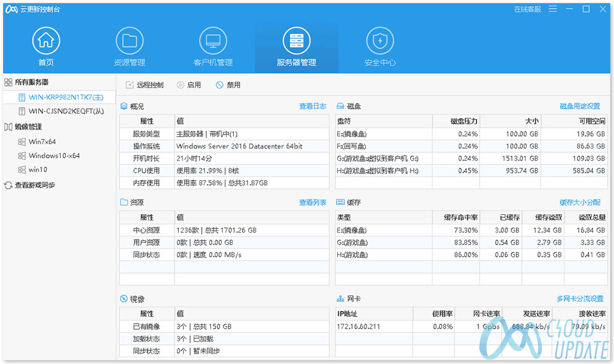Open the 首页 home icon
This screenshot has width=614, height=364.
(46, 40)
